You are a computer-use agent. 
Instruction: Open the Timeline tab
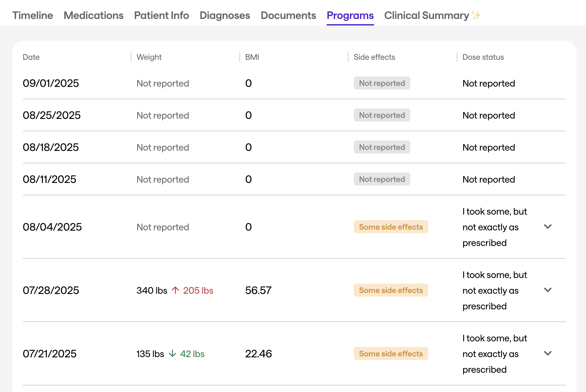coord(33,15)
